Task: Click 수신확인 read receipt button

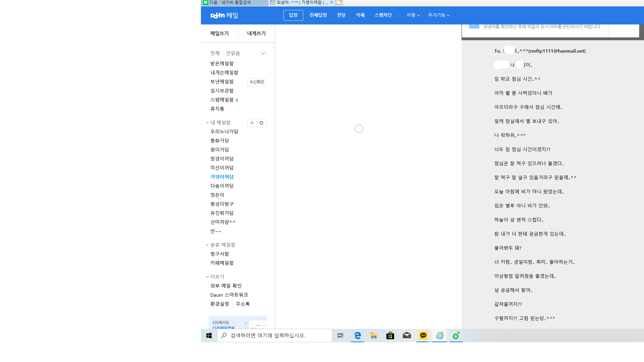Action: coord(257,82)
